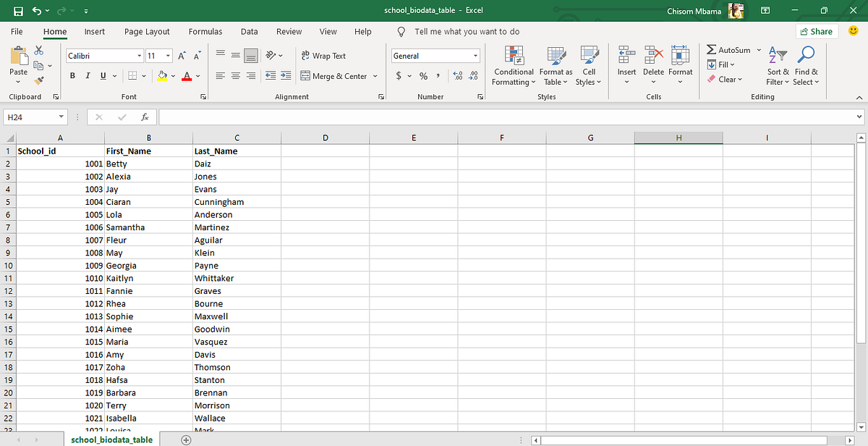The image size is (868, 446).
Task: Open Conditional Formatting
Action: click(514, 65)
